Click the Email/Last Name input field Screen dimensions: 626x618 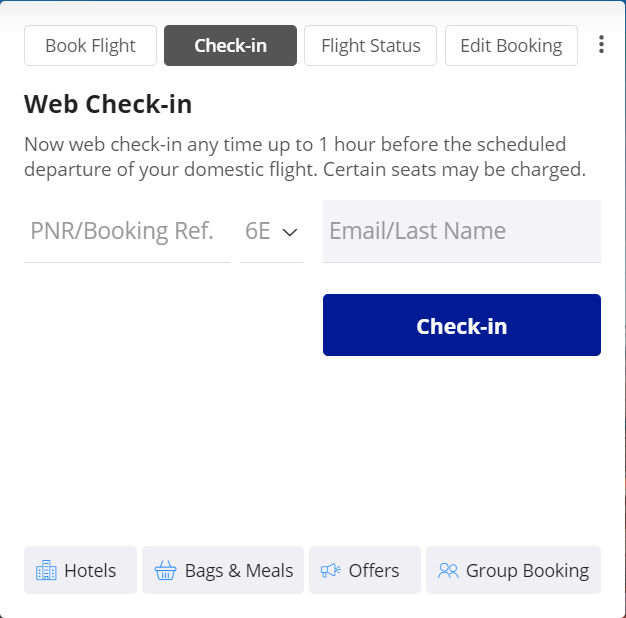click(461, 231)
